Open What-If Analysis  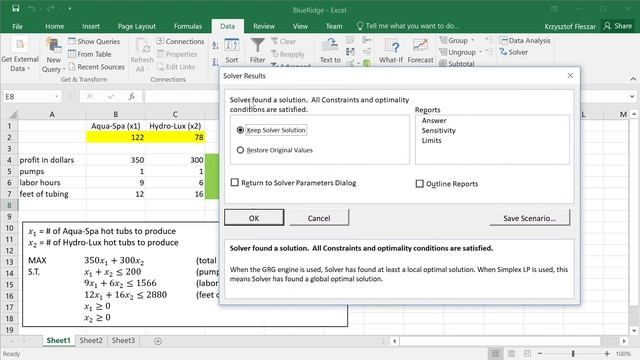391,51
